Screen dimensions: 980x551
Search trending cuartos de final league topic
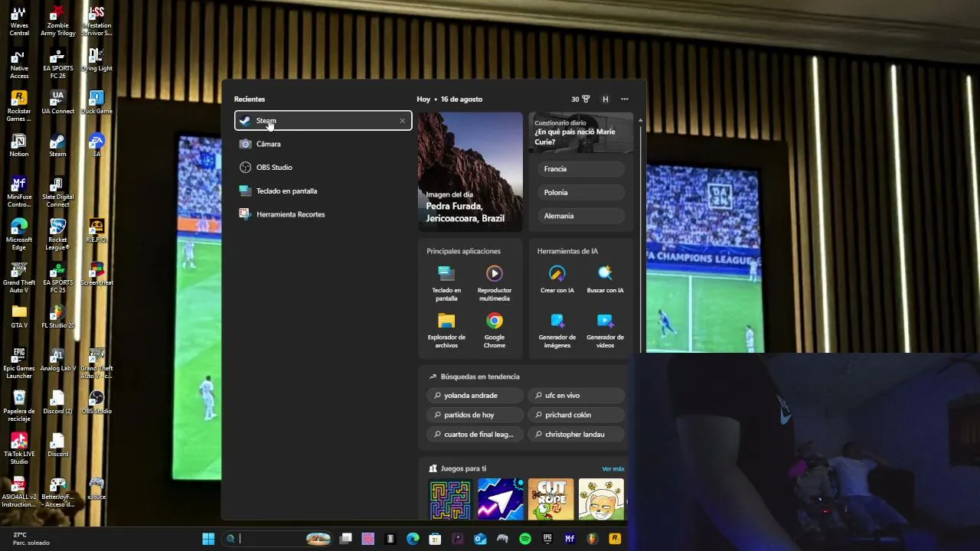coord(475,435)
